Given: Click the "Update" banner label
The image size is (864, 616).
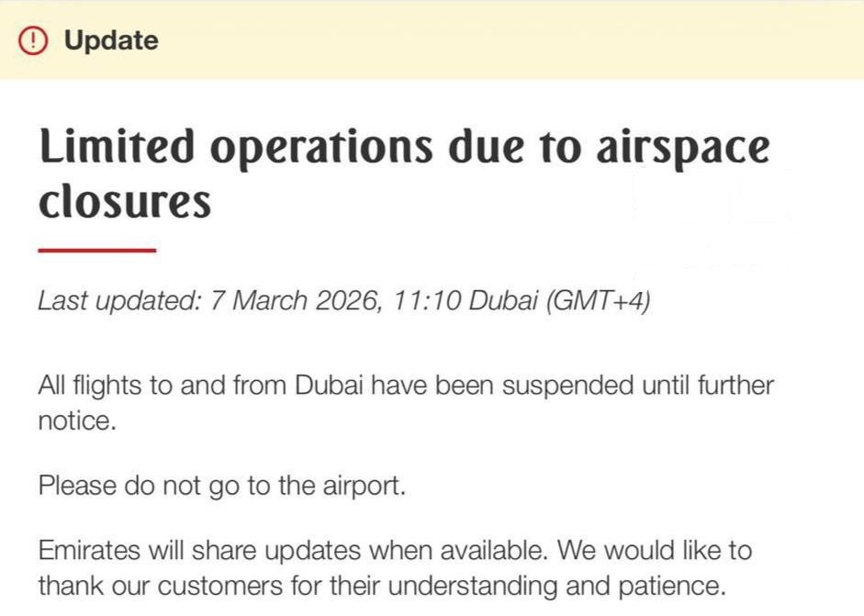Looking at the screenshot, I should tap(111, 40).
